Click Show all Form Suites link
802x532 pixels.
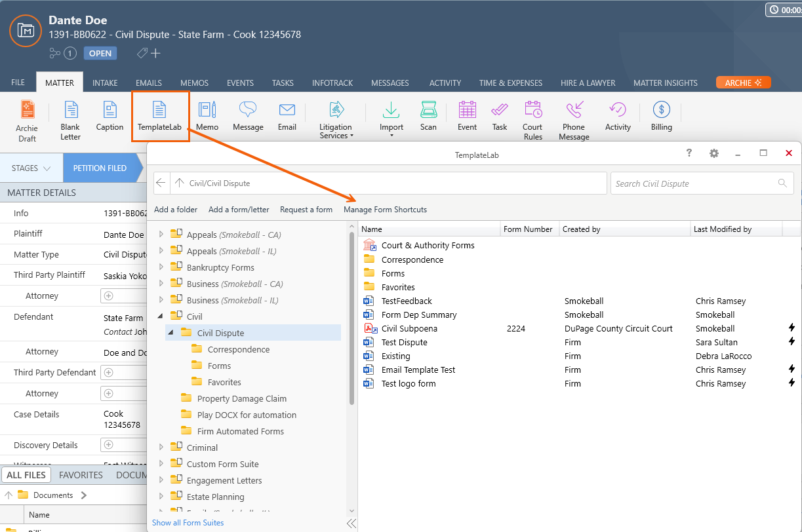[188, 523]
